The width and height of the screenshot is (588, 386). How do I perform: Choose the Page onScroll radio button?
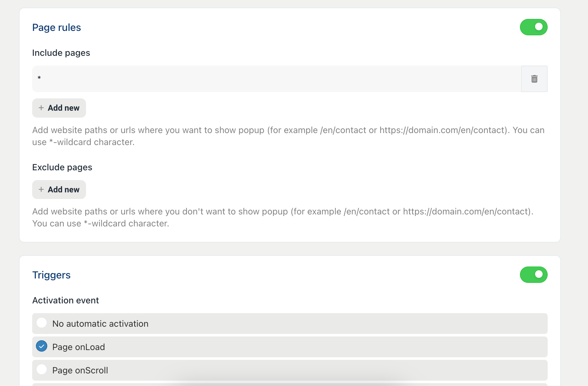[42, 369]
